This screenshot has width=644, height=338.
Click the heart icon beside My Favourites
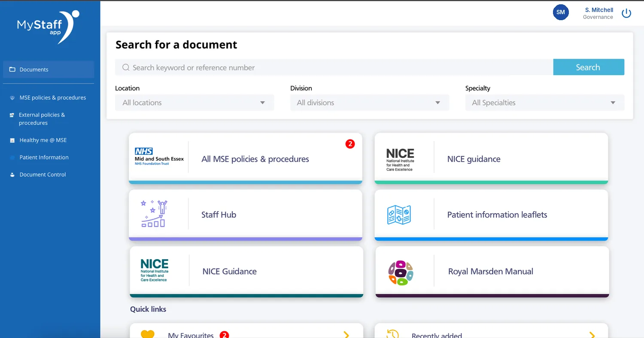[147, 334]
